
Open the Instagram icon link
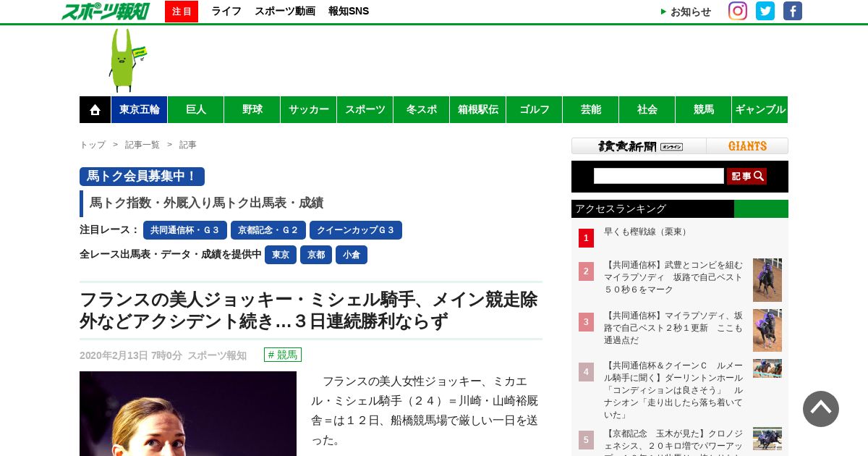click(x=738, y=11)
